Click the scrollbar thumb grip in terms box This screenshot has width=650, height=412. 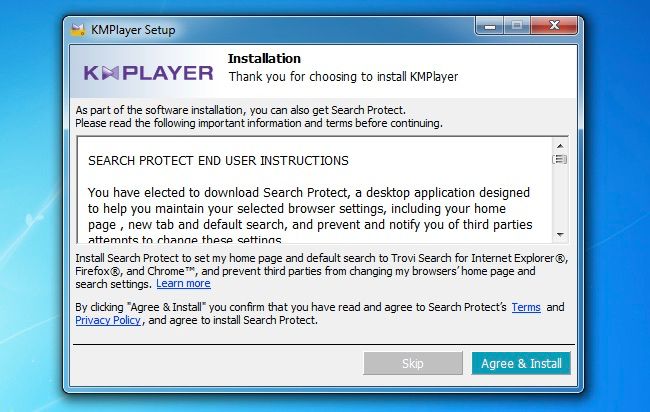pos(560,159)
